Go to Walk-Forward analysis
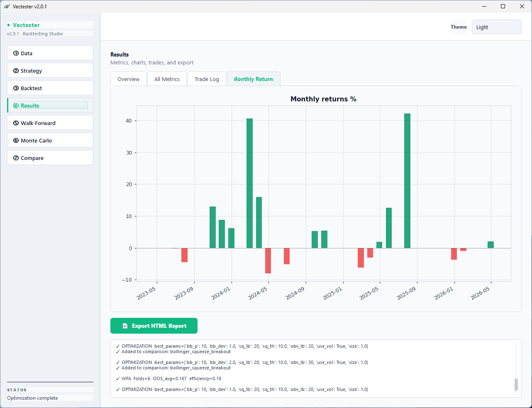This screenshot has height=408, width=532. pyautogui.click(x=50, y=123)
